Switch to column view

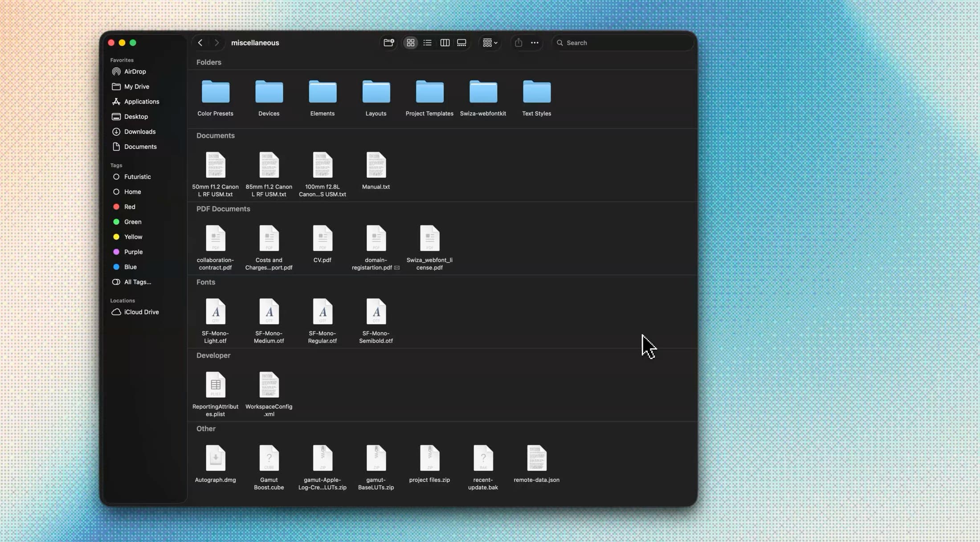pyautogui.click(x=445, y=43)
